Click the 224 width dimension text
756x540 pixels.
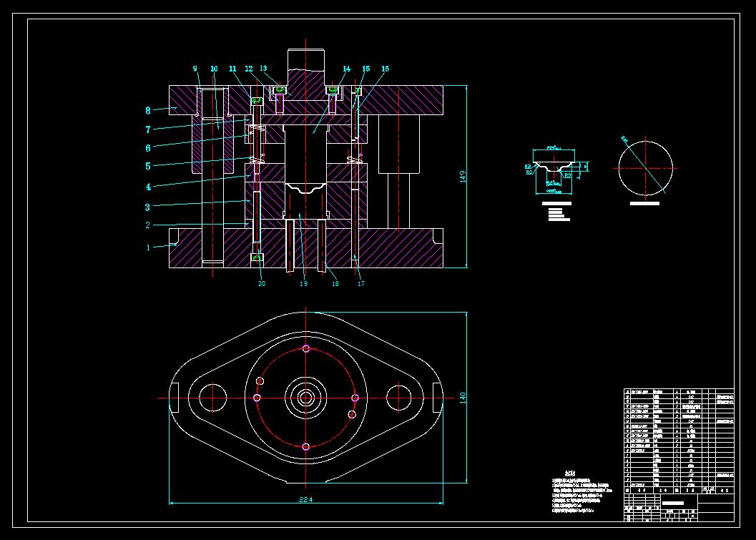(x=305, y=499)
